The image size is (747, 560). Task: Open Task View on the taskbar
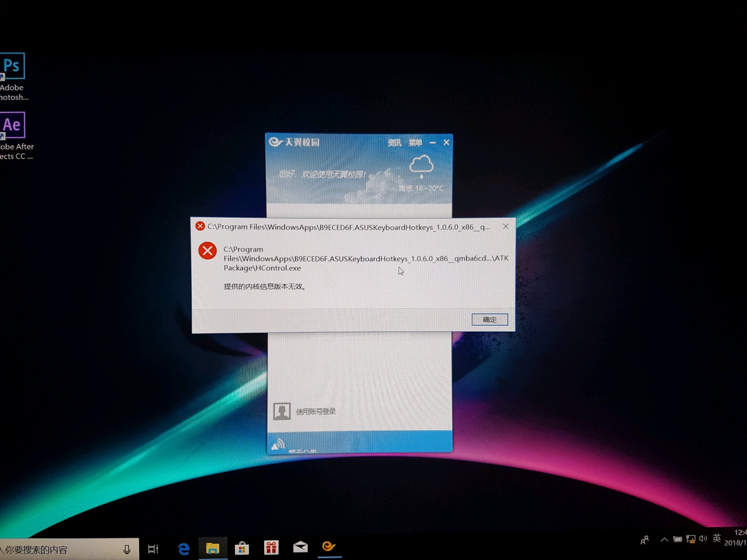point(153,549)
